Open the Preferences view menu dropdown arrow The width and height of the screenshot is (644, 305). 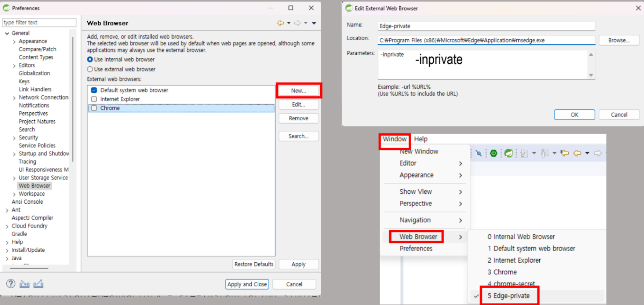[x=314, y=23]
